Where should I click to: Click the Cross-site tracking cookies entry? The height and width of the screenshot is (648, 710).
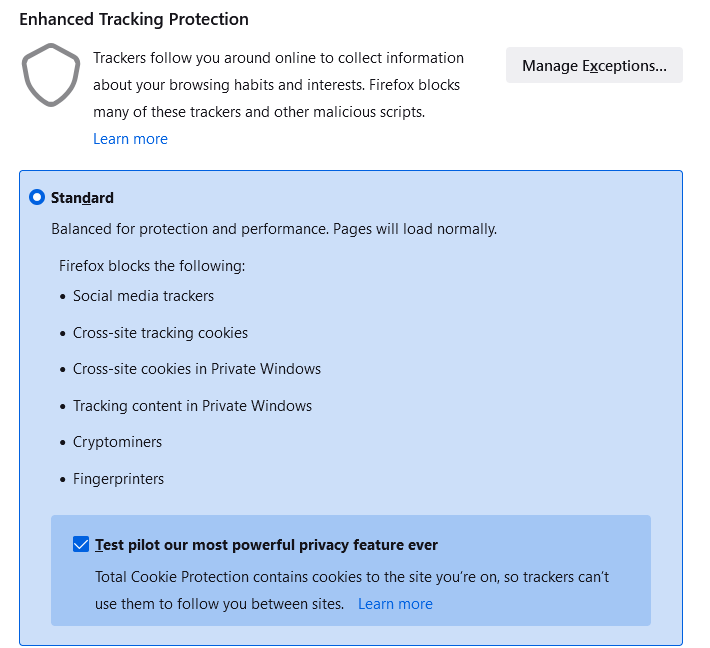point(160,333)
